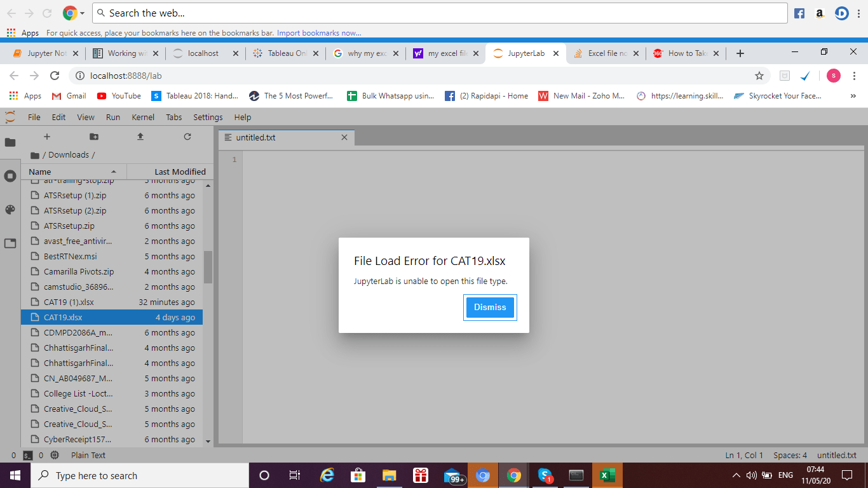Open Chrome's three-dot menu
The width and height of the screenshot is (868, 488).
tap(854, 75)
